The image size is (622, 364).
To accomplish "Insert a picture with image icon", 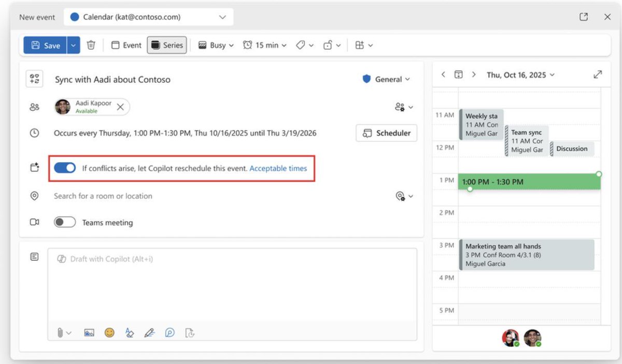I will pyautogui.click(x=89, y=333).
